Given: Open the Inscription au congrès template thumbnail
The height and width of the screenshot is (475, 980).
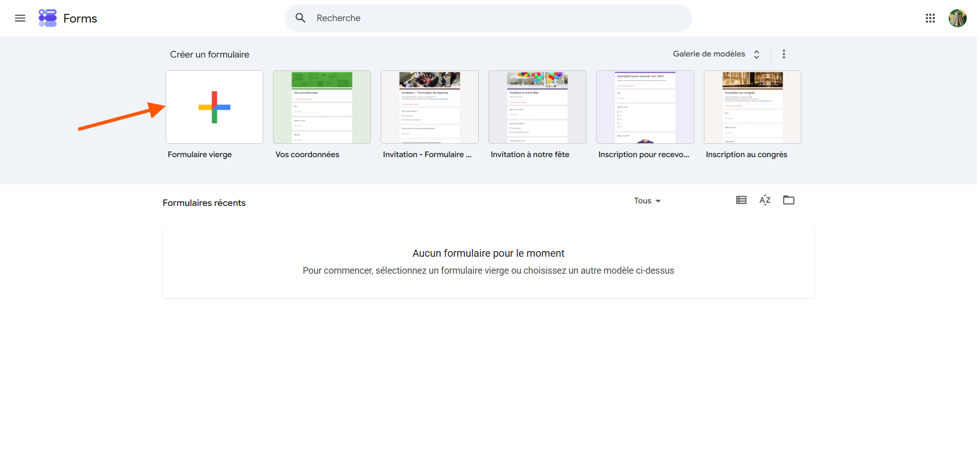Looking at the screenshot, I should click(753, 107).
